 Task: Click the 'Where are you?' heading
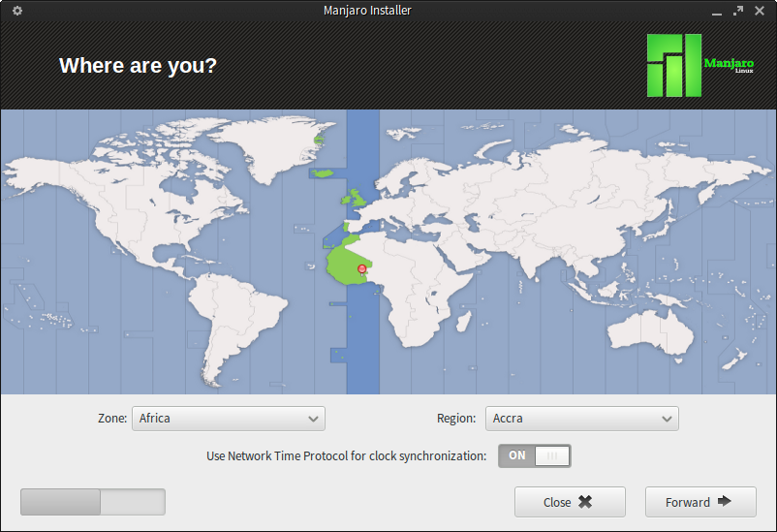138,66
